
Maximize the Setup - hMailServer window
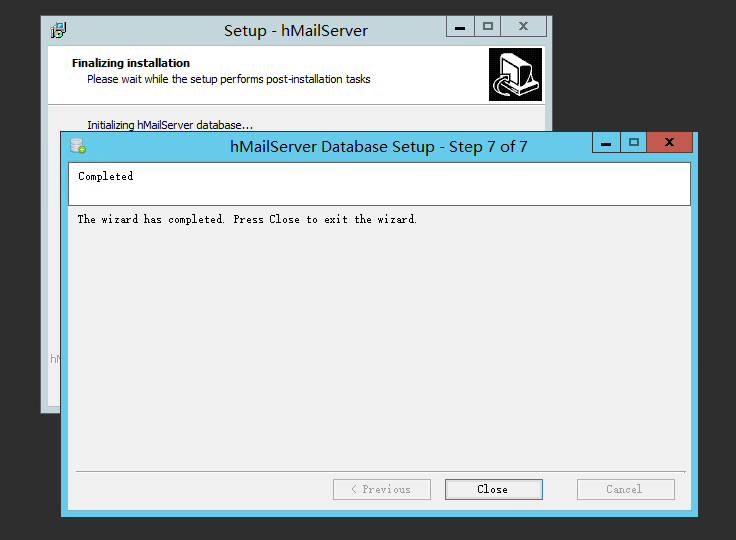point(488,26)
